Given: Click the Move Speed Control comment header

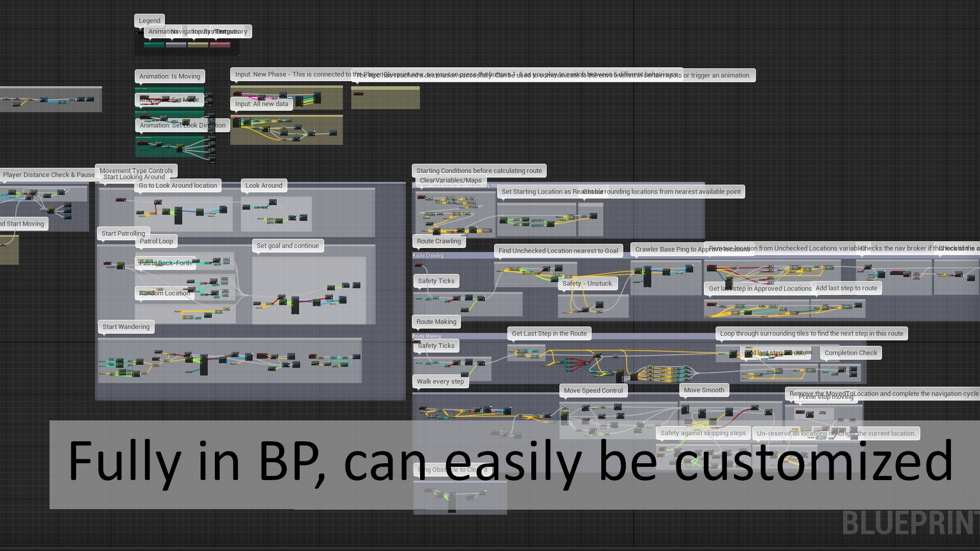Looking at the screenshot, I should [x=593, y=390].
